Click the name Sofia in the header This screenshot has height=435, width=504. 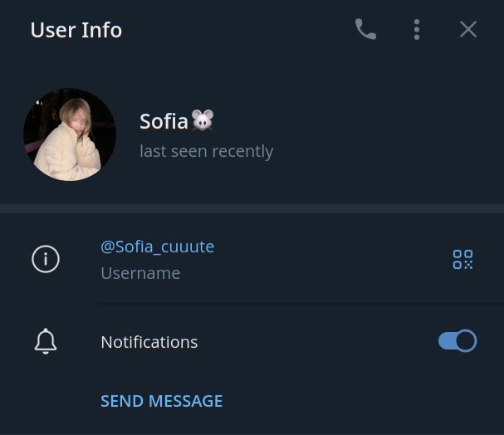coord(164,121)
